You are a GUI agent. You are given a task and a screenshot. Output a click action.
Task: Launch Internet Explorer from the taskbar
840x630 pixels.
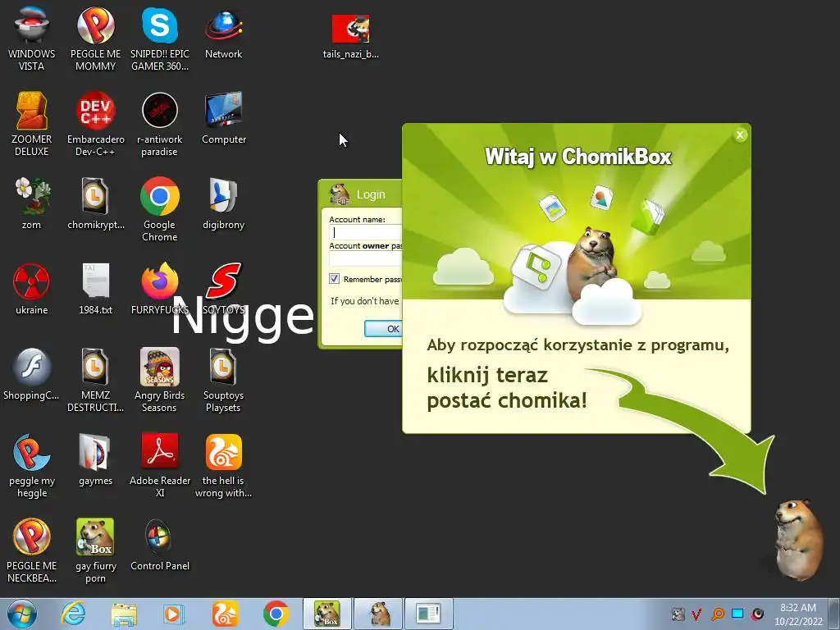click(x=73, y=614)
